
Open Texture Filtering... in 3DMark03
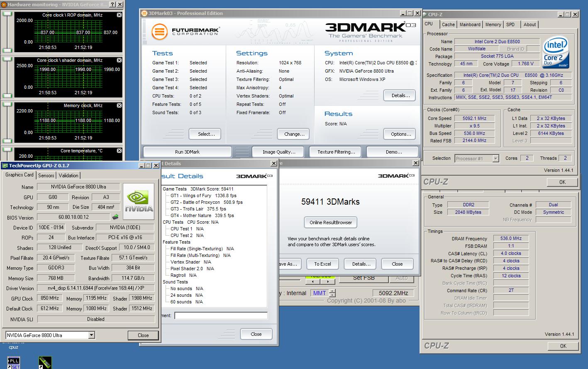coord(336,152)
